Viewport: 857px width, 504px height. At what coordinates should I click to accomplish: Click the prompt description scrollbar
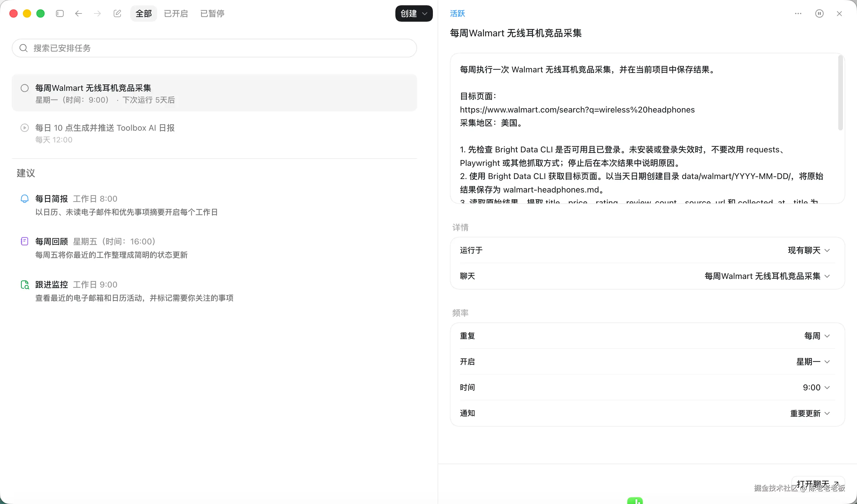pos(840,92)
